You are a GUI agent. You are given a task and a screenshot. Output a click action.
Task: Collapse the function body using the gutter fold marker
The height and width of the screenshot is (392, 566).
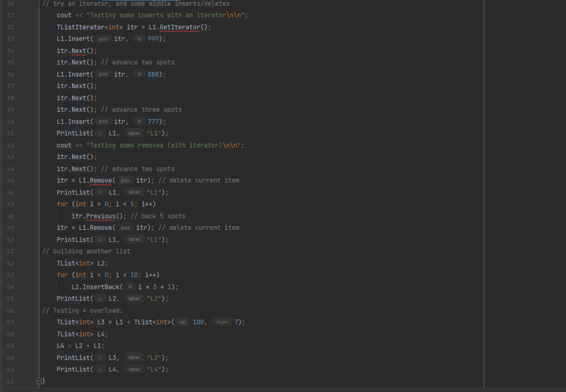pos(37,381)
